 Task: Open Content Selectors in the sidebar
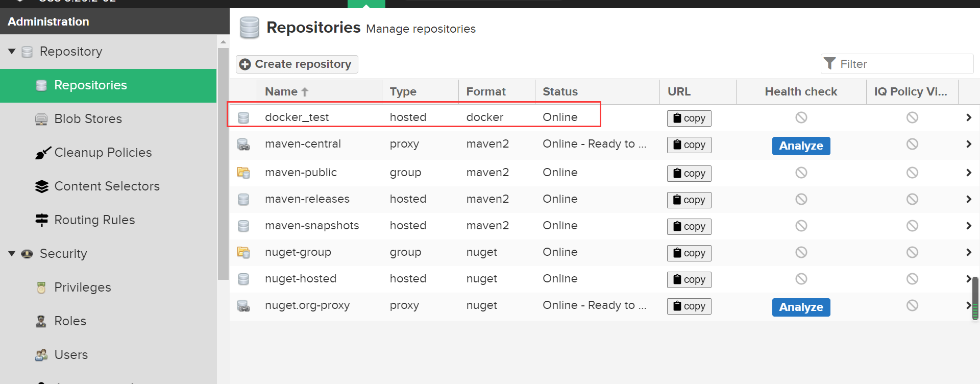tap(108, 186)
